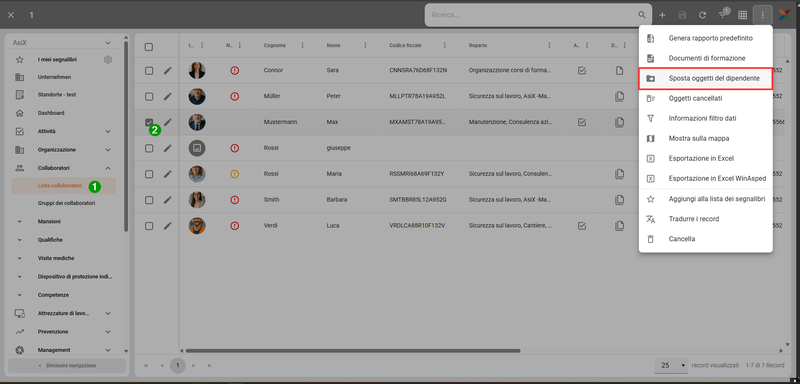This screenshot has width=800, height=384.
Task: Select the Verdi Luca row checkbox
Action: pyautogui.click(x=148, y=225)
